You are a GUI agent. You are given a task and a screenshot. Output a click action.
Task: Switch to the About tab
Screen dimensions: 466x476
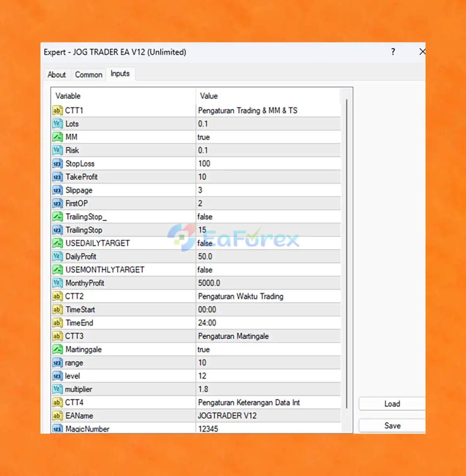coord(57,75)
